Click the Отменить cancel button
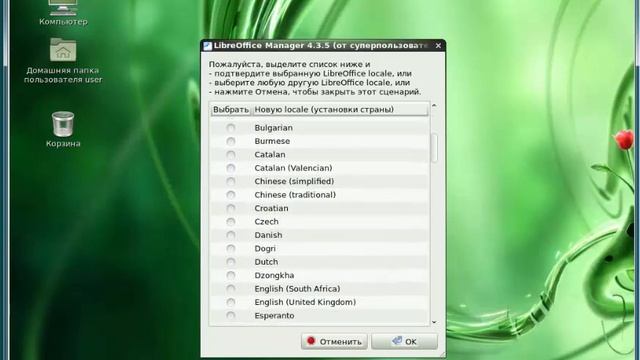Image resolution: width=640 pixels, height=360 pixels. 334,341
